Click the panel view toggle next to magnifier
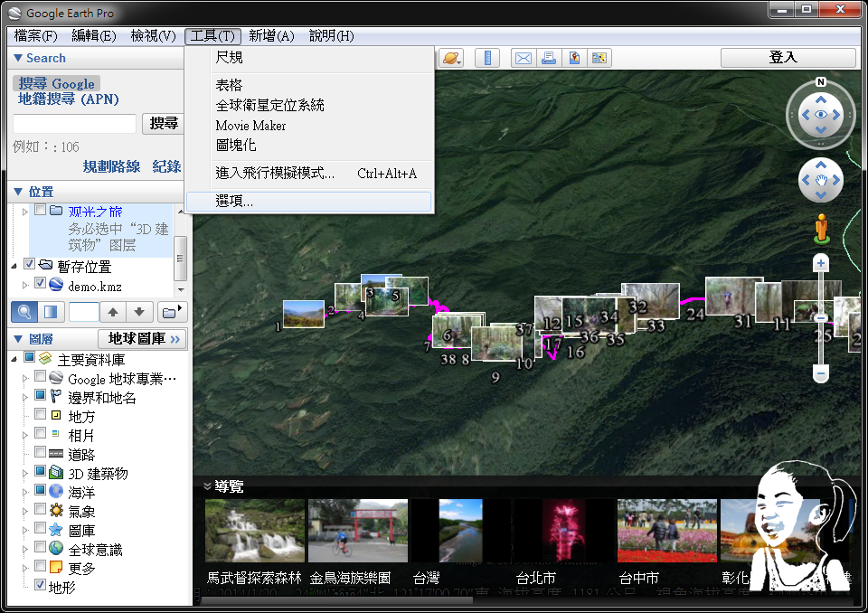This screenshot has height=613, width=868. pos(51,312)
